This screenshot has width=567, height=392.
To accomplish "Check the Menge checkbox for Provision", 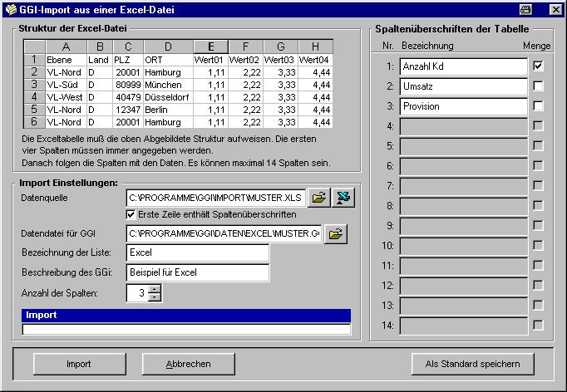I will point(539,105).
